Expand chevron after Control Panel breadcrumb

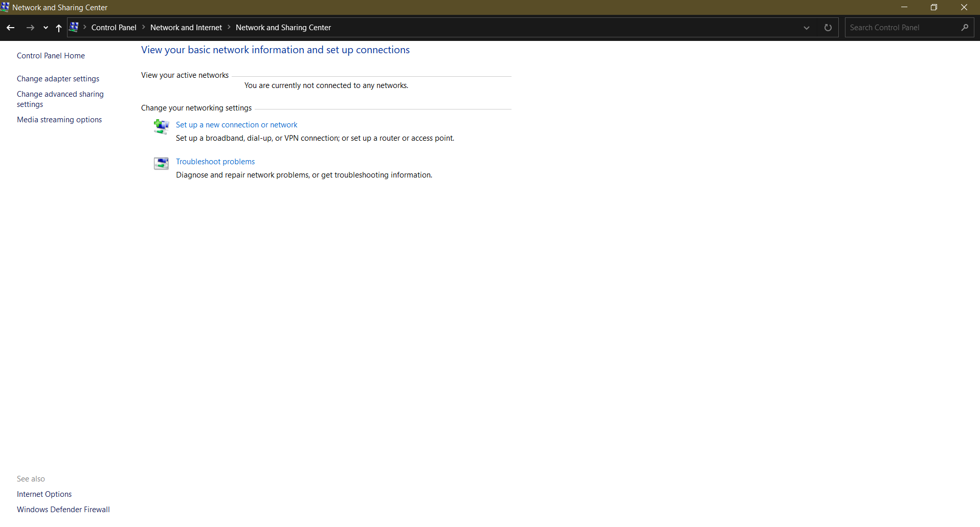(144, 27)
